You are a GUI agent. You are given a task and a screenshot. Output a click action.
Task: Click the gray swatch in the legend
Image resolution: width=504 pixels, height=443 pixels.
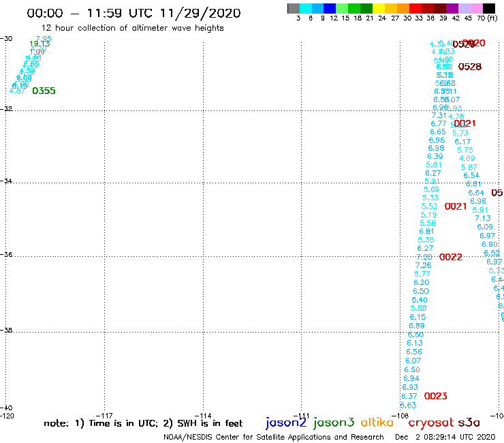[x=294, y=8]
